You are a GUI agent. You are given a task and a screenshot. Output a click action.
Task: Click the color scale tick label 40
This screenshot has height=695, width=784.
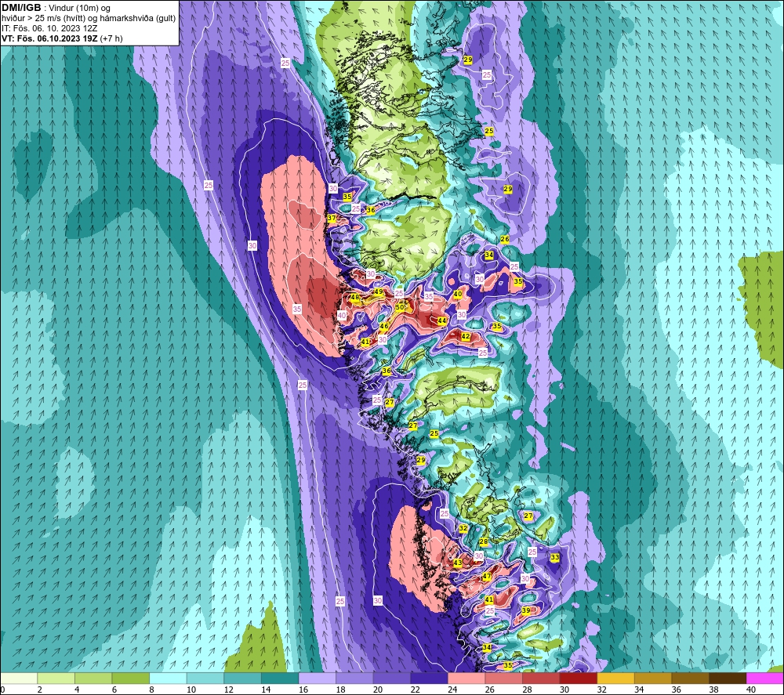750,690
